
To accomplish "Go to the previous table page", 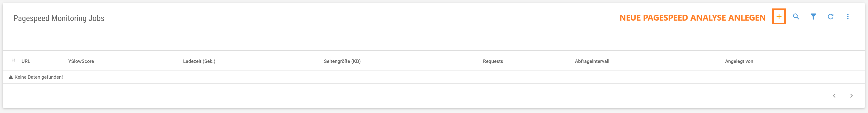I will (x=834, y=96).
